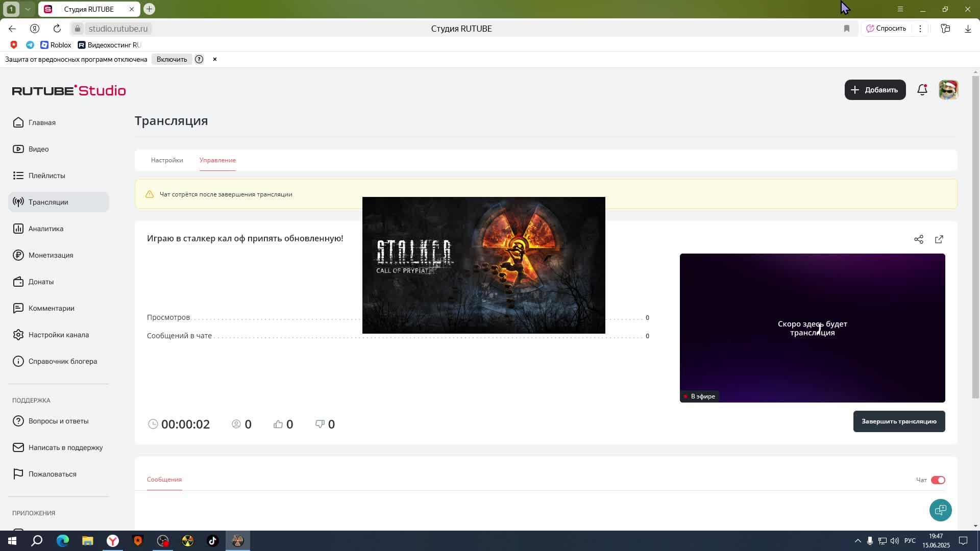Open Настройки канала
The width and height of the screenshot is (980, 551).
[x=58, y=335]
